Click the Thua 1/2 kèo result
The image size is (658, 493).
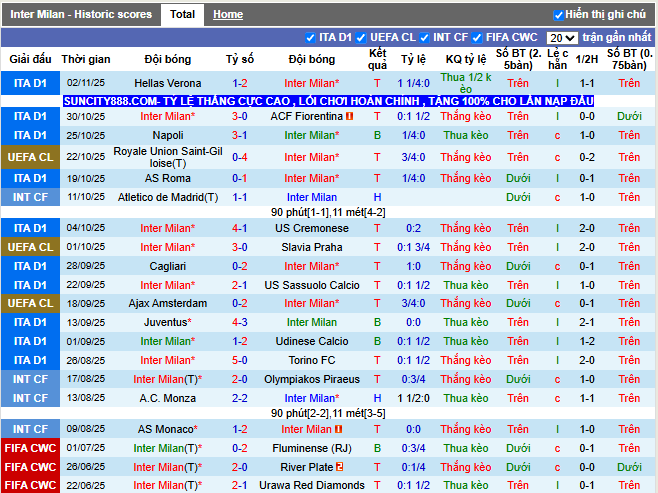click(466, 83)
